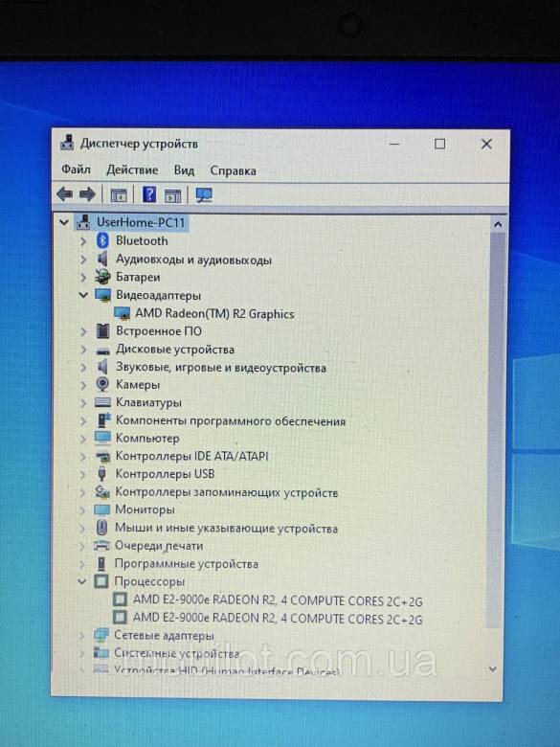Expand the Батареи category

point(83,278)
